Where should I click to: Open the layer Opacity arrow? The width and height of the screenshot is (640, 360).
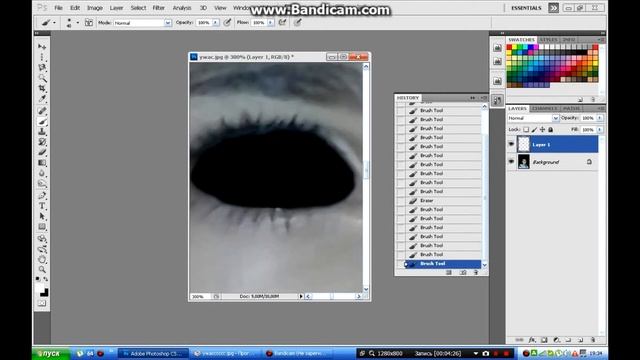(x=600, y=118)
